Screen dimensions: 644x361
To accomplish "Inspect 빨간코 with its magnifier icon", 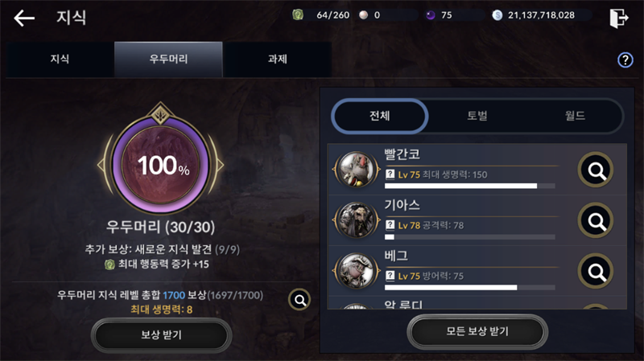I will point(596,170).
